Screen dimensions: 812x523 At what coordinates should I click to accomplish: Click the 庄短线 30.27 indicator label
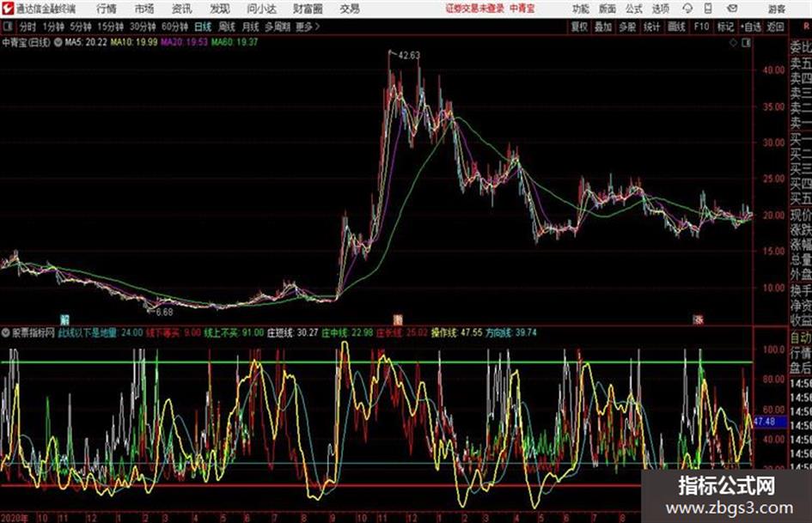pyautogui.click(x=293, y=332)
